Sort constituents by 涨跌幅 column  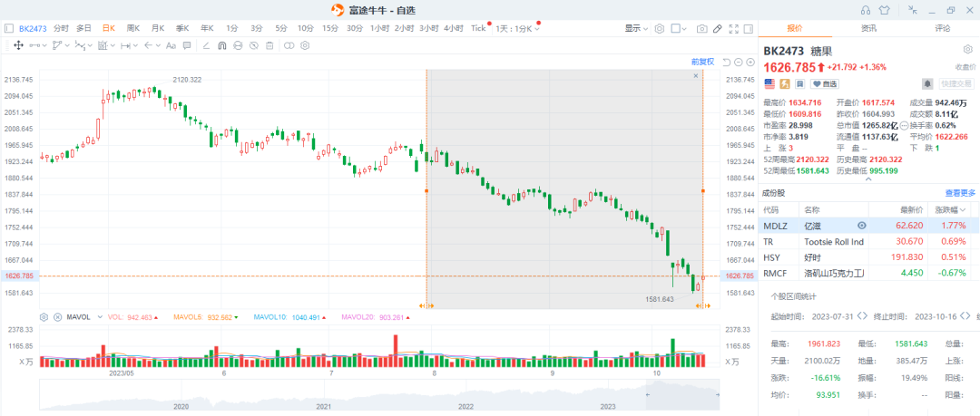click(x=952, y=209)
